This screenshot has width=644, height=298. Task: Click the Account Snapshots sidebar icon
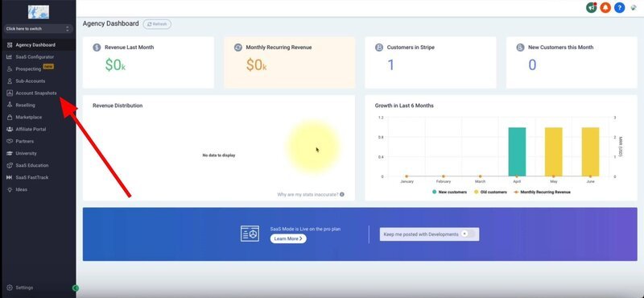10,93
